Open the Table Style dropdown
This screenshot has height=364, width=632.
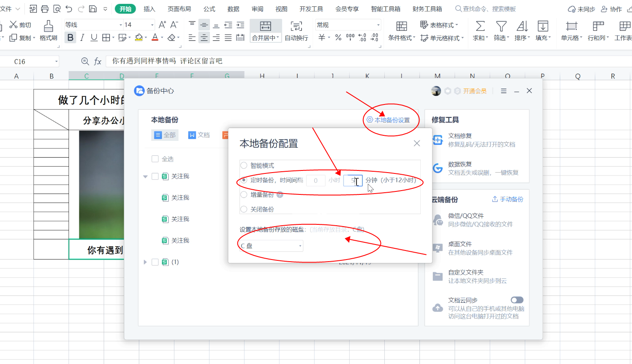click(x=439, y=25)
